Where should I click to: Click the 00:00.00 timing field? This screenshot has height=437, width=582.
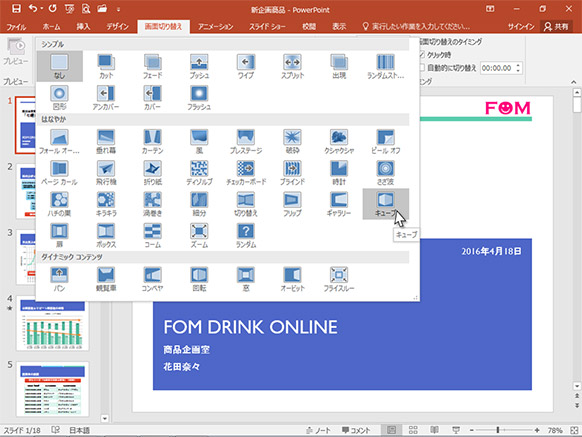[497, 68]
